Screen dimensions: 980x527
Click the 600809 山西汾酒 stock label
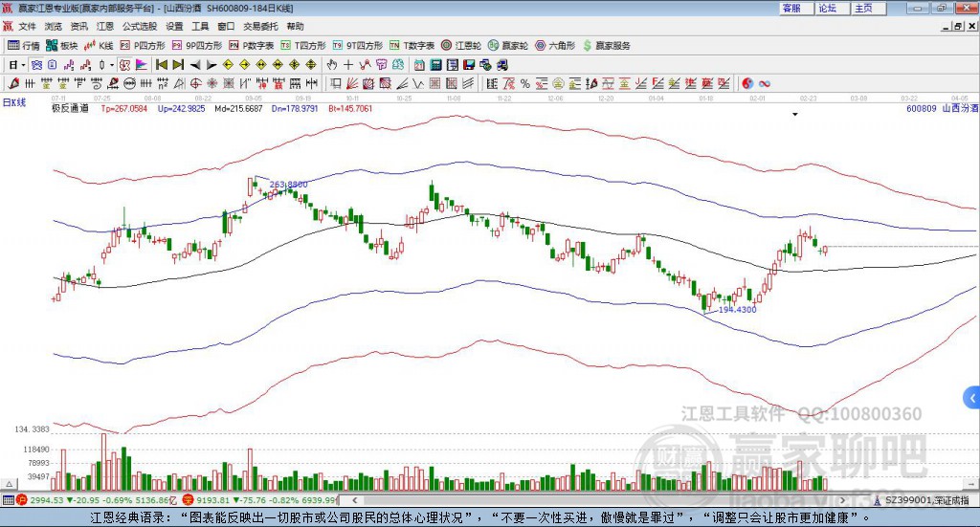tap(943, 108)
